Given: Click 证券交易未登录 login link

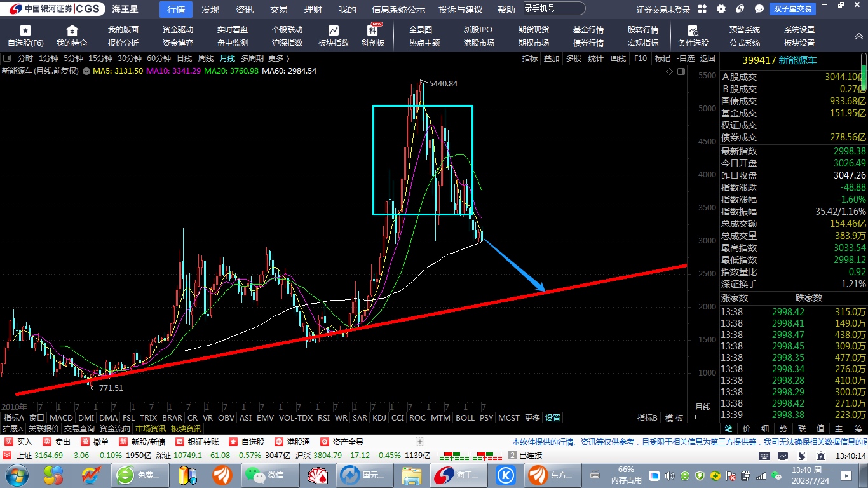Looking at the screenshot, I should [663, 10].
